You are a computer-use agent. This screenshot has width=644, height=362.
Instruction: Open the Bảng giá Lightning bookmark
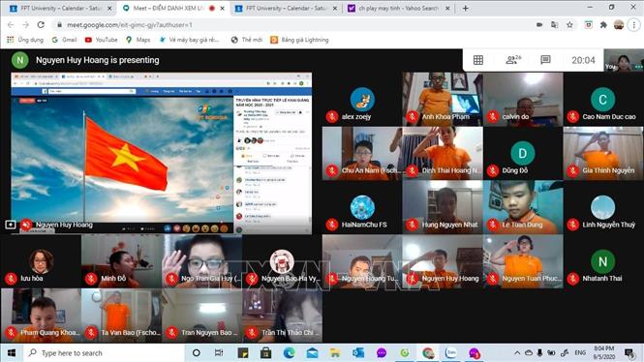pyautogui.click(x=299, y=40)
